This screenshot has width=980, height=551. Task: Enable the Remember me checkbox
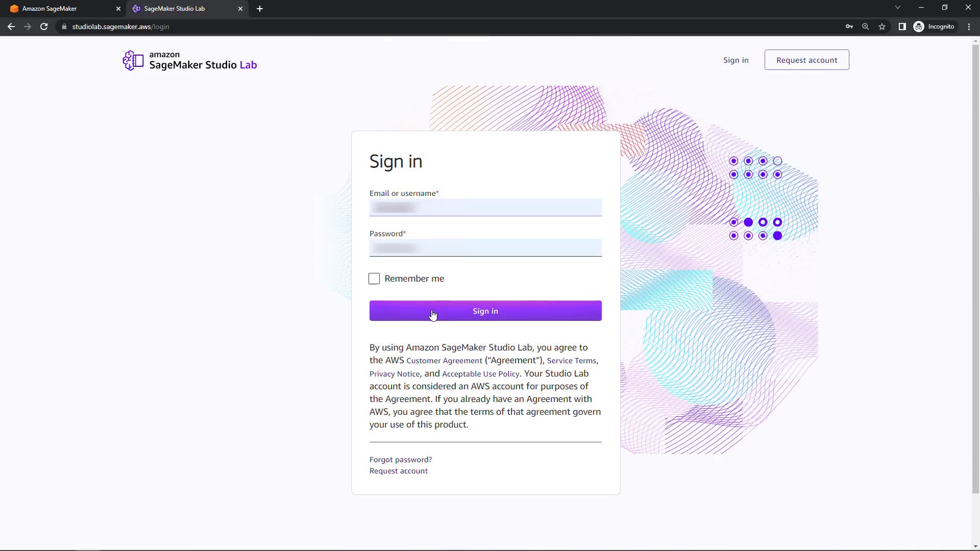[x=374, y=279]
